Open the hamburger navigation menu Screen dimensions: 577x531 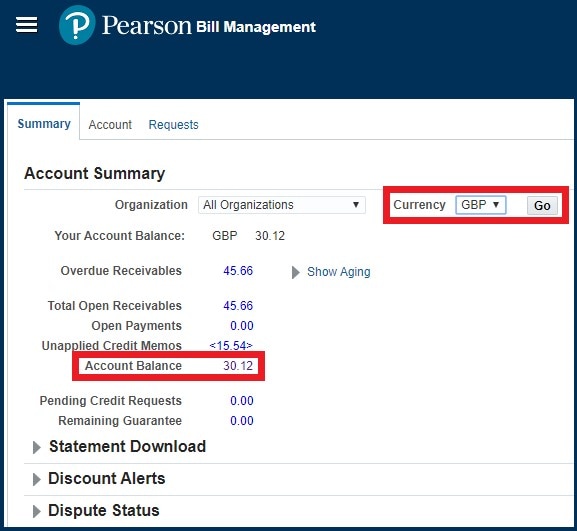tap(26, 25)
